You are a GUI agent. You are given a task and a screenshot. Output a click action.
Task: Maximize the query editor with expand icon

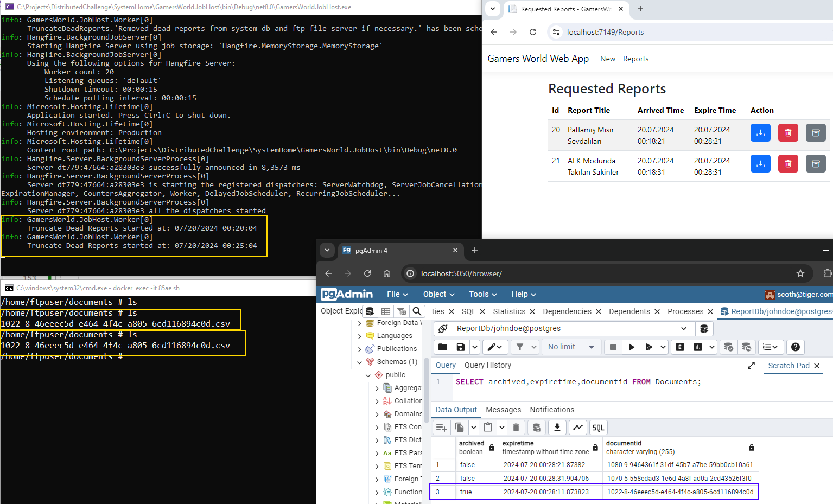[x=751, y=365]
